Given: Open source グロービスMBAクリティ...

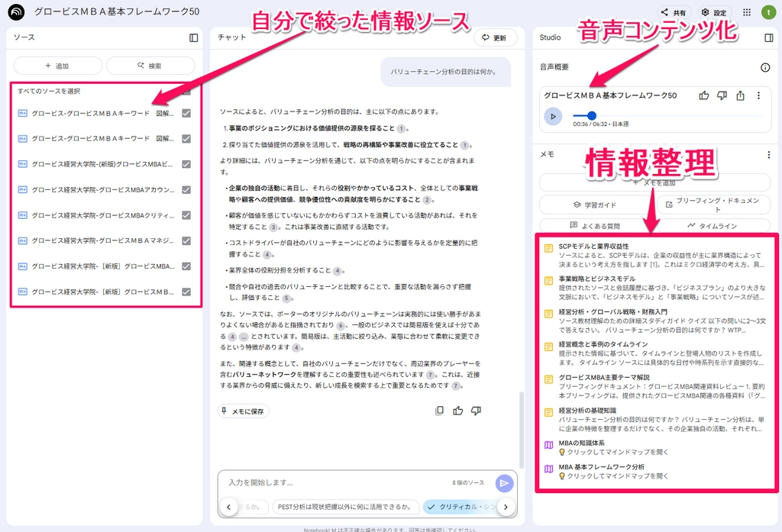Looking at the screenshot, I should pos(103,215).
